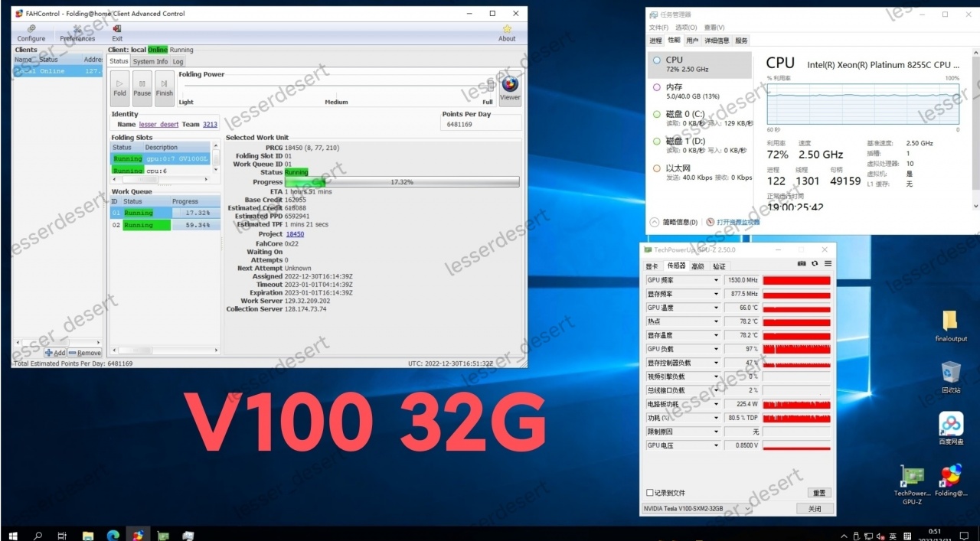The width and height of the screenshot is (980, 541).
Task: Expand the 热点 sensor dropdown
Action: click(x=717, y=321)
